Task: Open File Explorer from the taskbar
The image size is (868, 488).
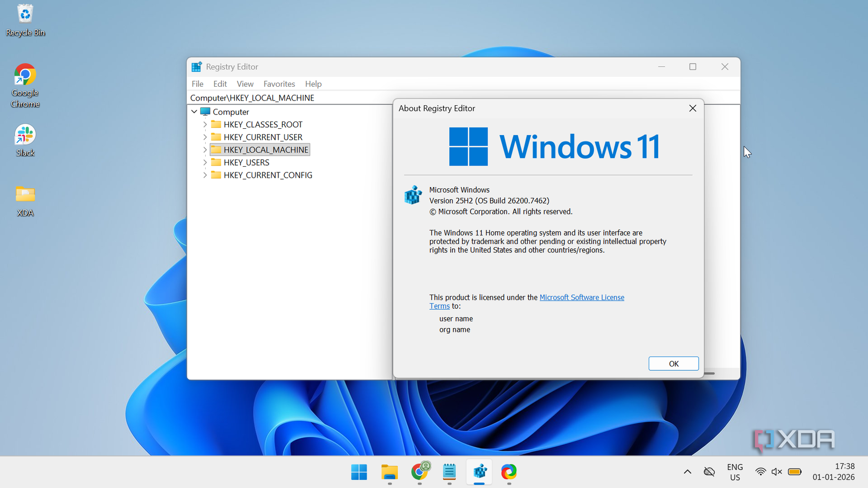Action: point(389,472)
